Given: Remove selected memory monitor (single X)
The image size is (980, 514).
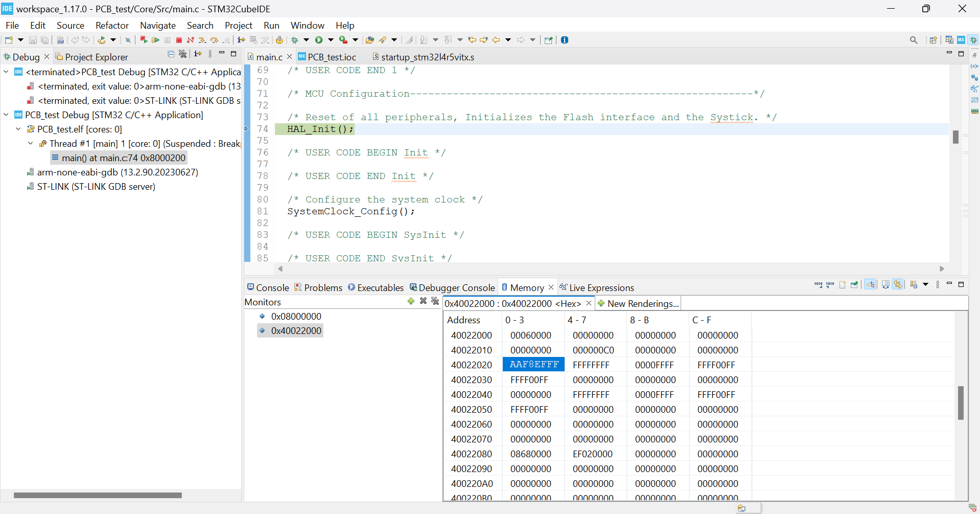Looking at the screenshot, I should [x=423, y=301].
